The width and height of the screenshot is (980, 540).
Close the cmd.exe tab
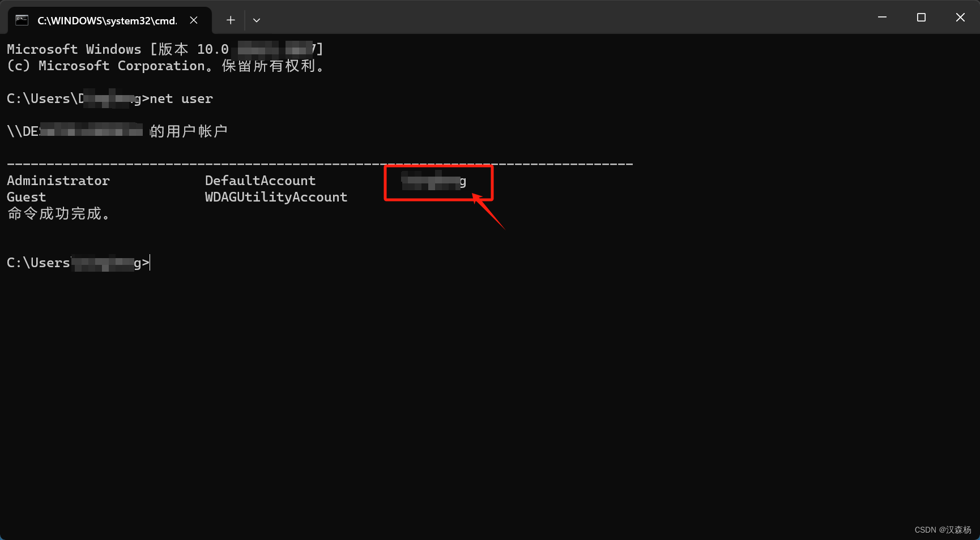tap(194, 20)
